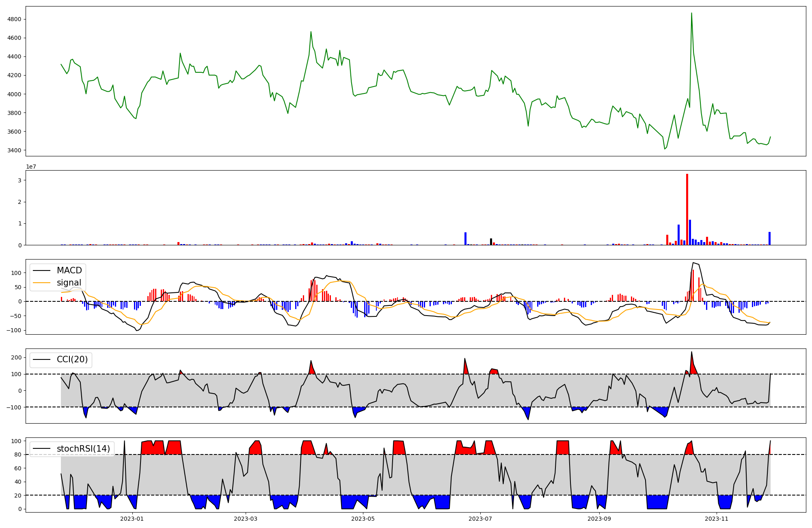The image size is (812, 528).
Task: Click the orange signal legend line
Action: pos(41,283)
